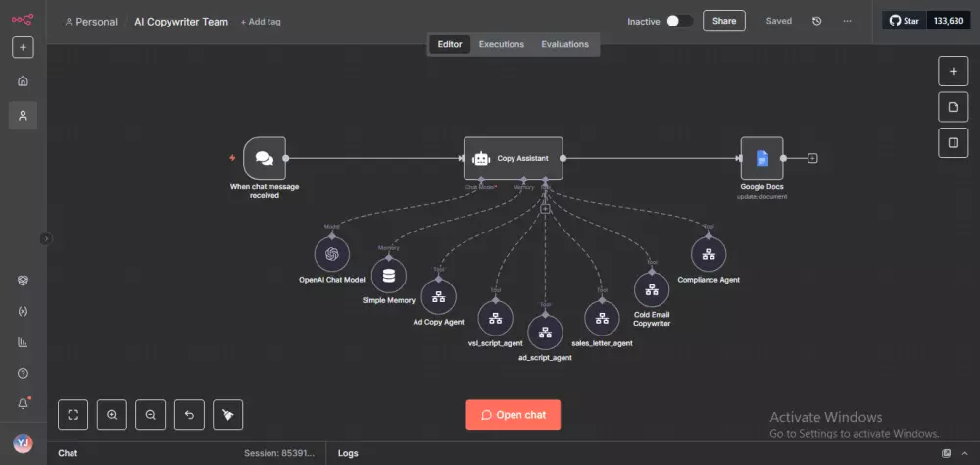
Task: Open the Insights bar chart sidebar icon
Action: [x=23, y=342]
